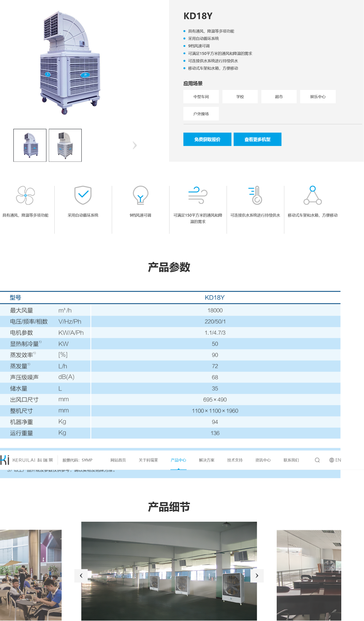This screenshot has height=621, width=364.
Task: Open 产品中心 navigation tab
Action: coord(178,460)
